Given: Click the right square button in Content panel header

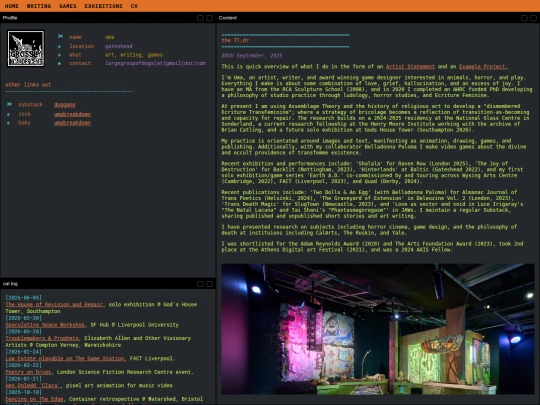Looking at the screenshot, I should pos(533,18).
